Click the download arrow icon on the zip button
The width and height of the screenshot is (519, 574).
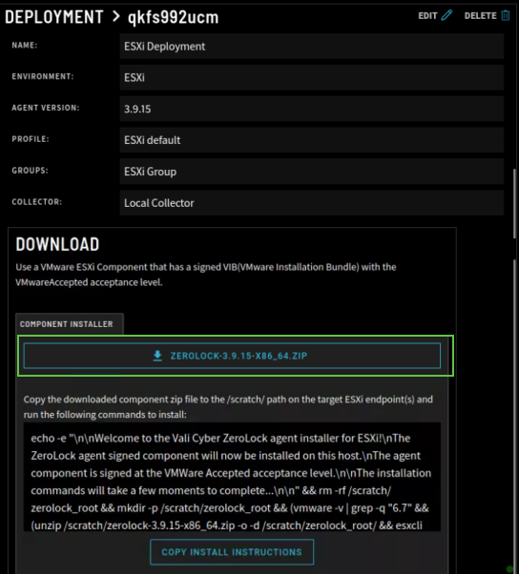157,355
